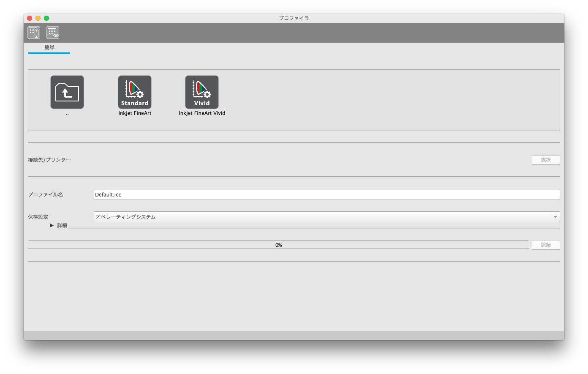Select the Vivid Inkjet FineArt preset

coord(202,92)
